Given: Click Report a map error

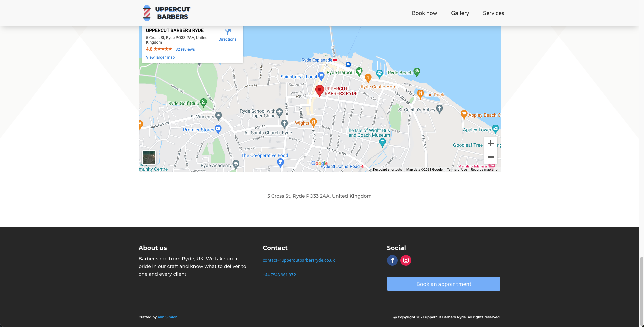Looking at the screenshot, I should [485, 170].
